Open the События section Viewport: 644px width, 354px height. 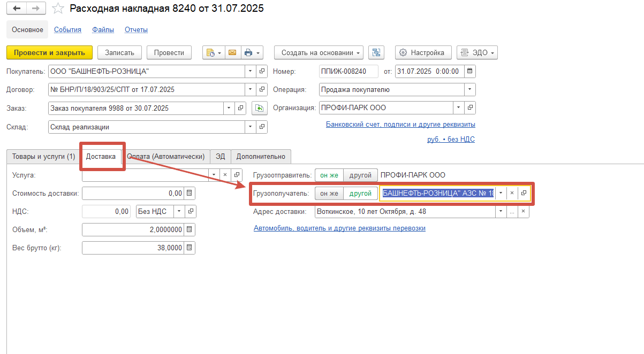click(x=67, y=30)
